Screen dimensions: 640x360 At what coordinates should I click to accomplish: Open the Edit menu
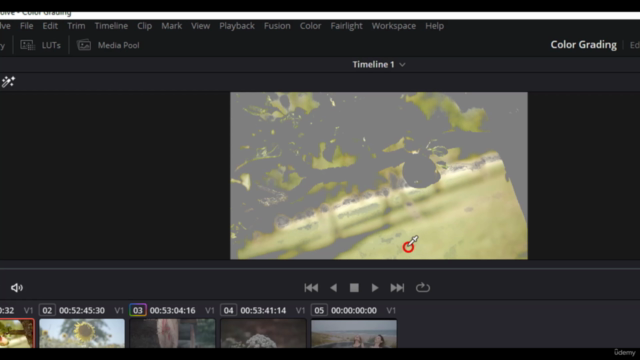click(50, 26)
